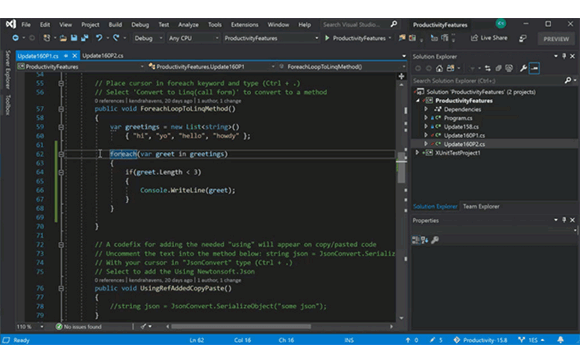Image resolution: width=580 pixels, height=363 pixels.
Task: Open the Analyze menu
Action: click(x=188, y=24)
